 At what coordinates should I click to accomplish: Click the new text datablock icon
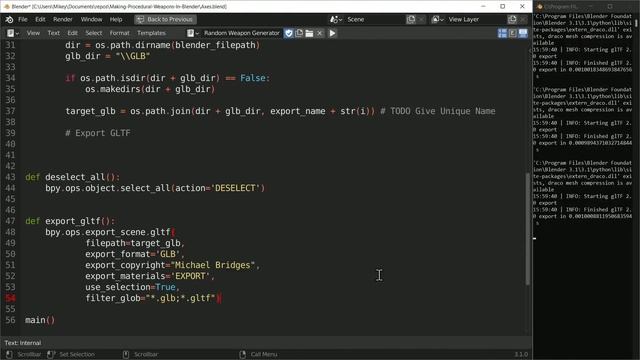299,33
